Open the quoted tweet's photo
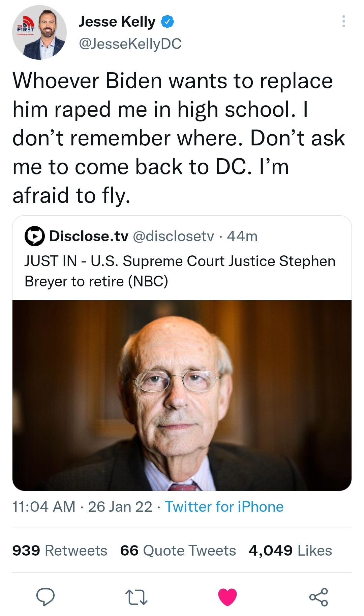Screen dimensions: 364x616 tap(182, 395)
